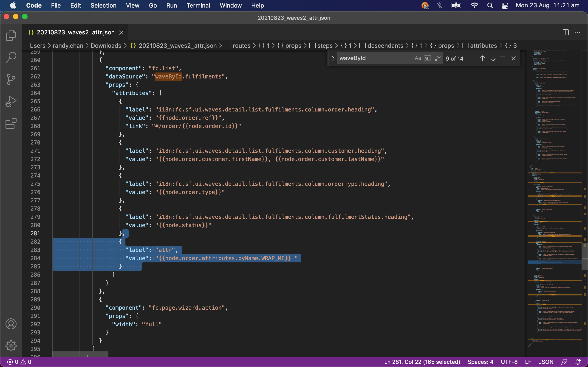The width and height of the screenshot is (588, 367).
Task: Open the Explorer view in activity bar
Action: click(11, 35)
